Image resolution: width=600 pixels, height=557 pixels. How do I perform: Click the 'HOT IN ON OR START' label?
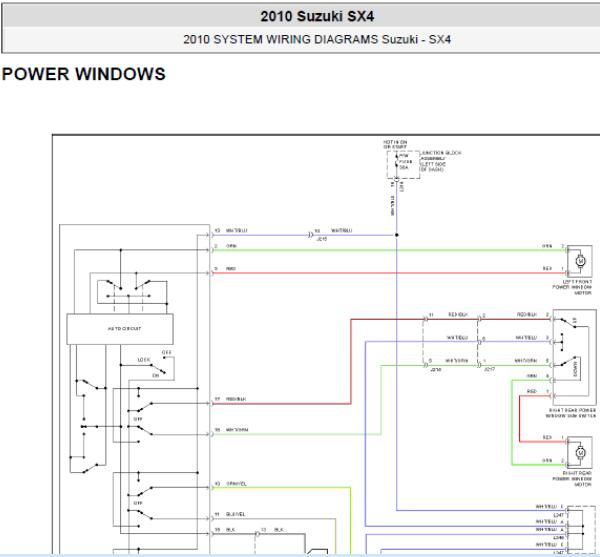(395, 144)
